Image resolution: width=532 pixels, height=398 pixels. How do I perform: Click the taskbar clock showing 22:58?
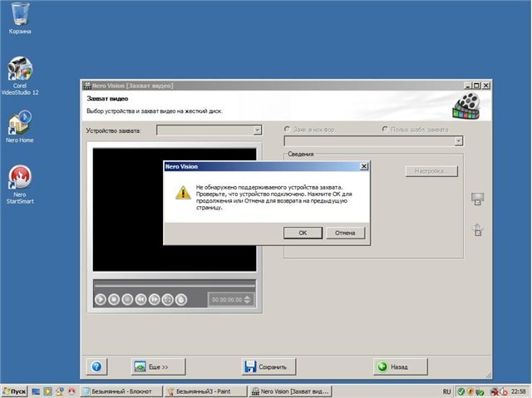tap(518, 391)
